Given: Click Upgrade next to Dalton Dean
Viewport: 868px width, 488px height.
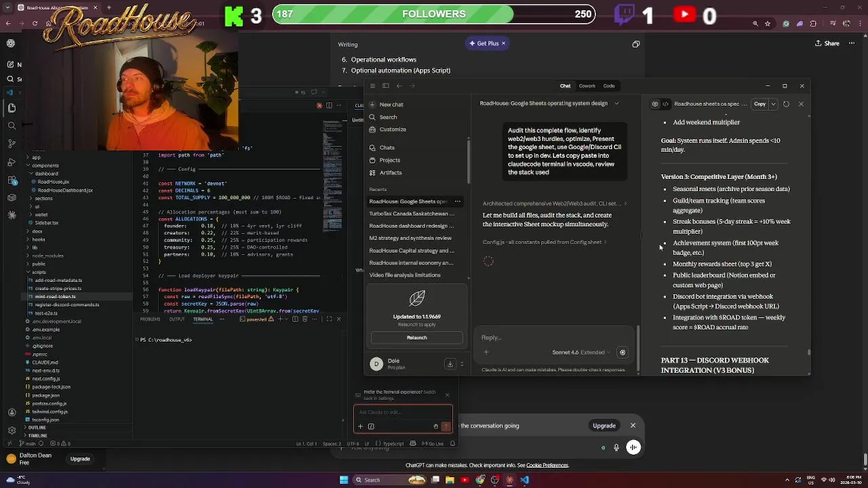Looking at the screenshot, I should [x=80, y=459].
